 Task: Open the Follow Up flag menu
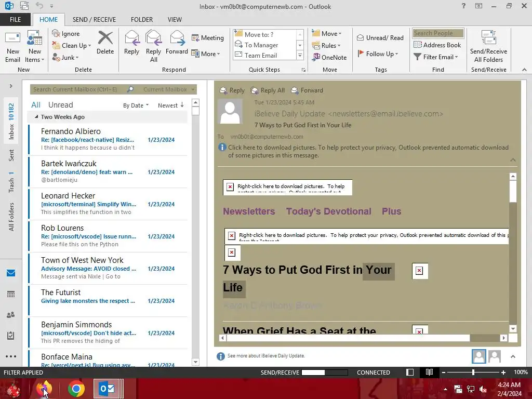click(378, 54)
